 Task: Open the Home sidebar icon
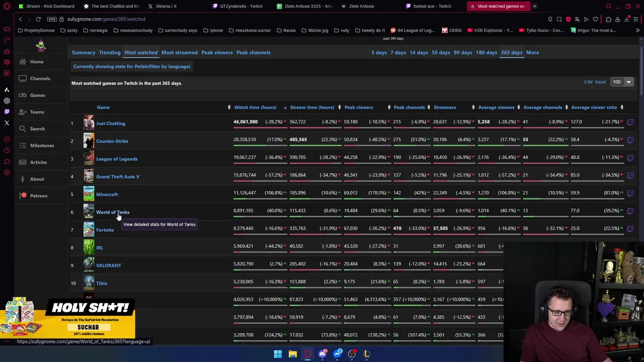pyautogui.click(x=23, y=62)
